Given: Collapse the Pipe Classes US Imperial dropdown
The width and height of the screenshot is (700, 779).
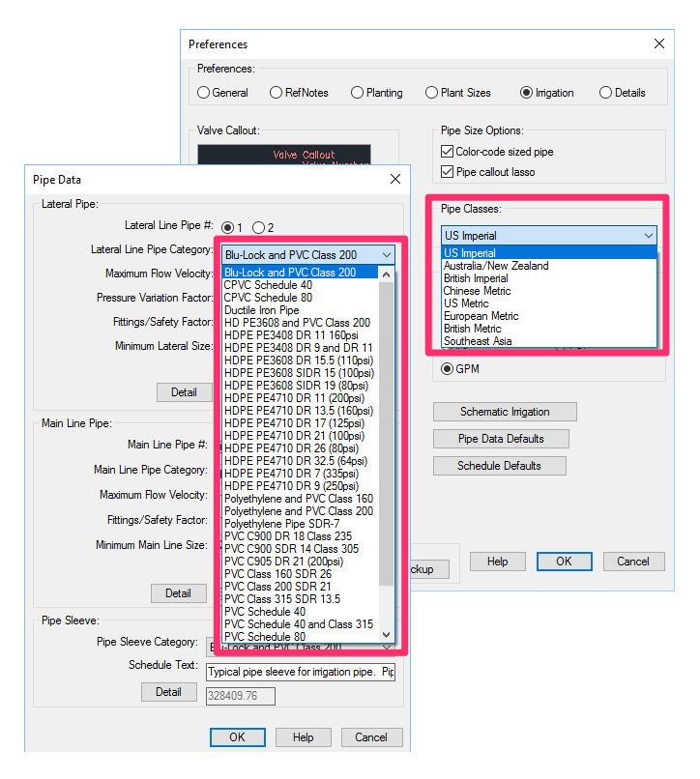Looking at the screenshot, I should [x=647, y=235].
